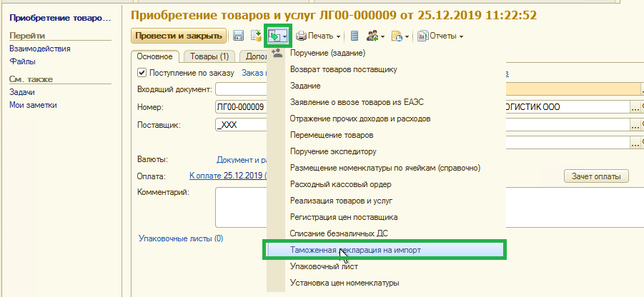Click the Зачет оплаты button
Screen dimensions: 644x297
(x=596, y=177)
